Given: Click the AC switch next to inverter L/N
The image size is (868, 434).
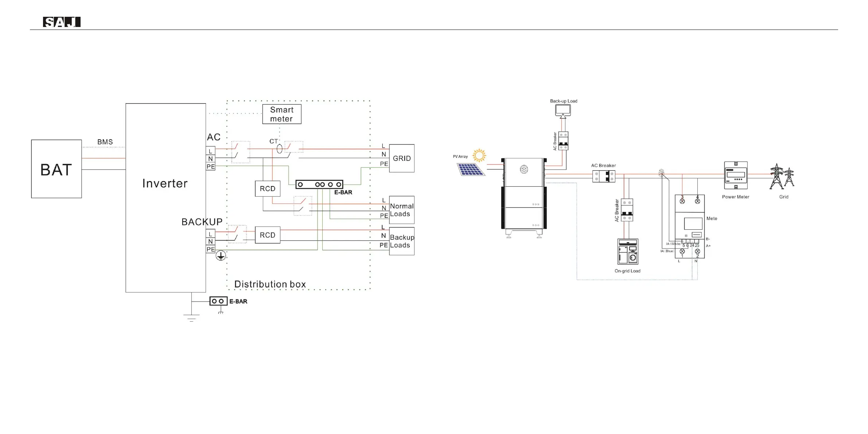Looking at the screenshot, I should coord(241,152).
